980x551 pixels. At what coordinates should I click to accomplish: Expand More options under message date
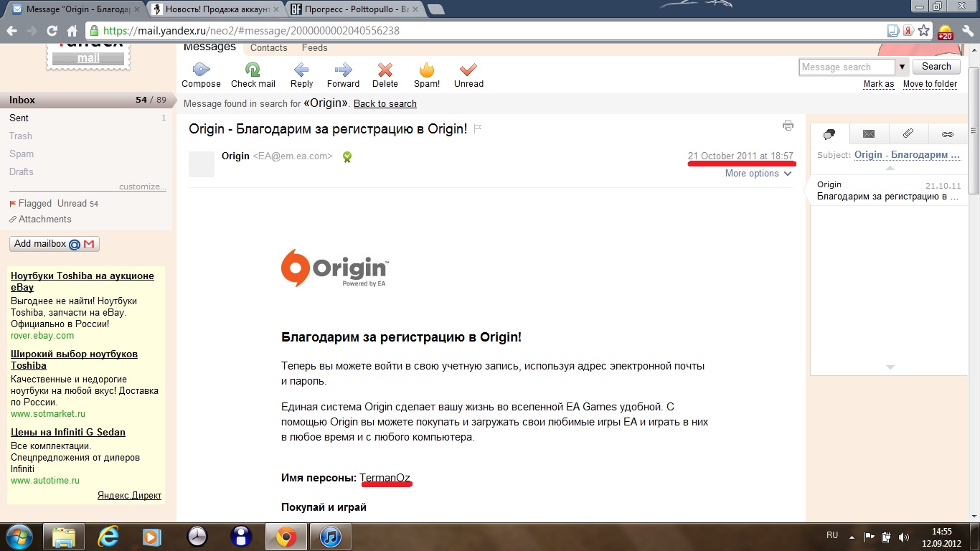[x=758, y=174]
